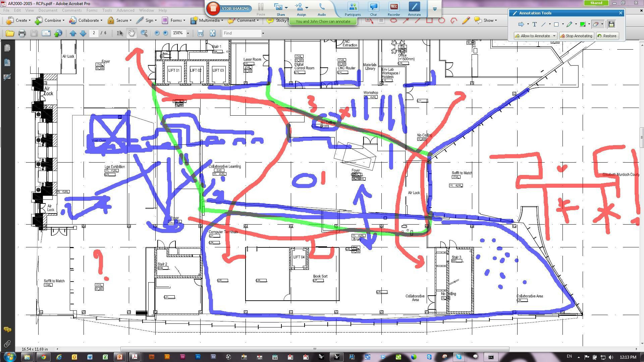
Task: Click the Fit One Full Page icon
Action: [212, 33]
